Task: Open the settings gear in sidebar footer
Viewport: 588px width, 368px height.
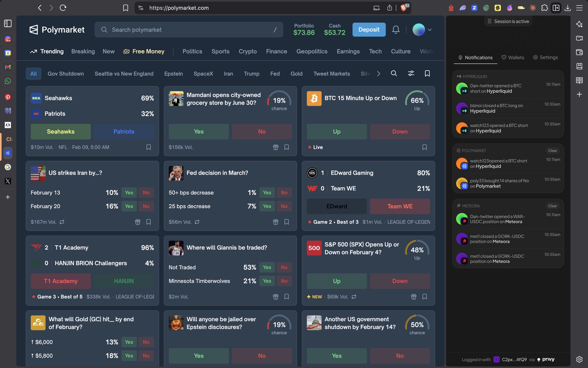Action: (579, 359)
